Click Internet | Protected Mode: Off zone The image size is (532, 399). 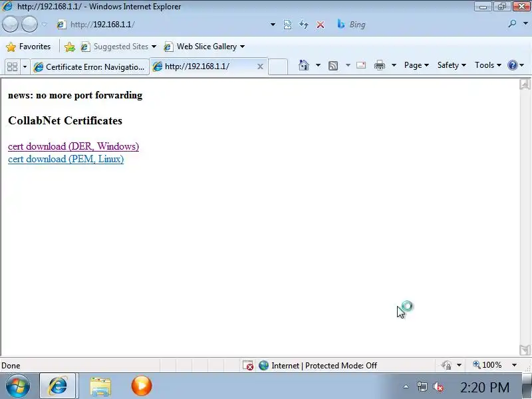pyautogui.click(x=324, y=365)
